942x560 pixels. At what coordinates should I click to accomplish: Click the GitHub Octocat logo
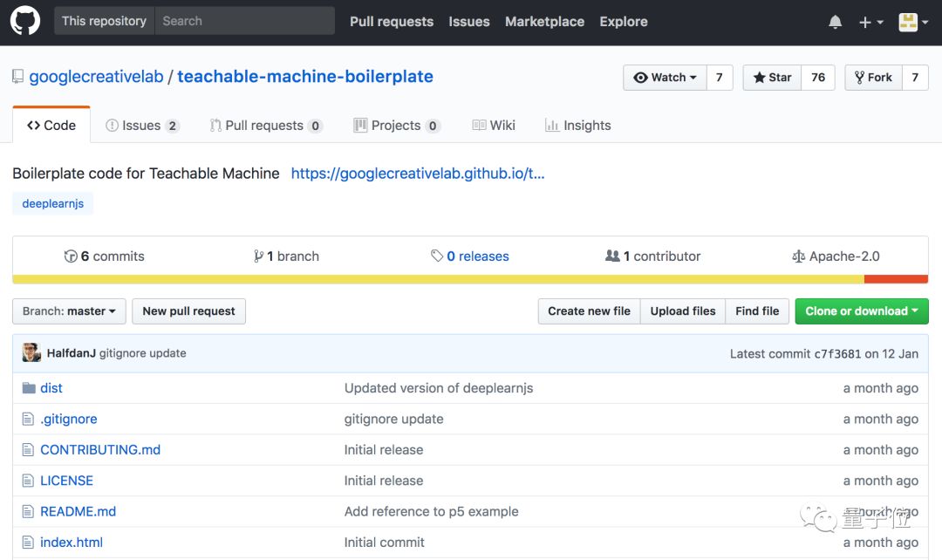coord(24,21)
